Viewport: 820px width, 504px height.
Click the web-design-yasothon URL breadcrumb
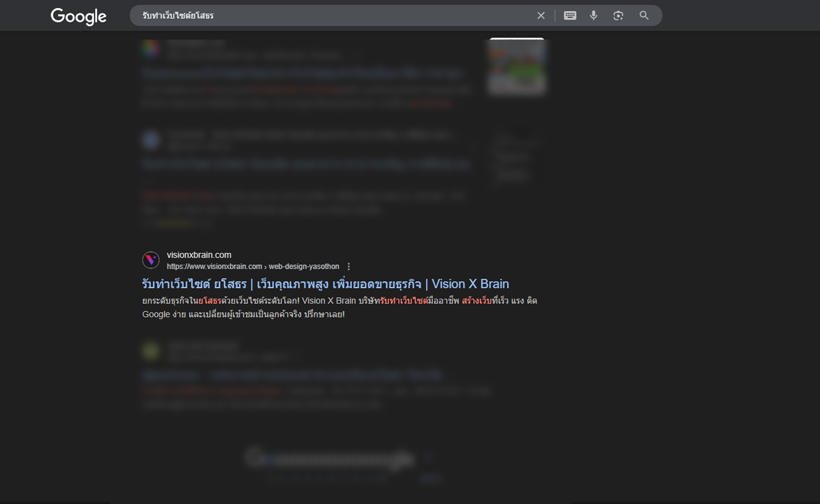click(x=253, y=267)
